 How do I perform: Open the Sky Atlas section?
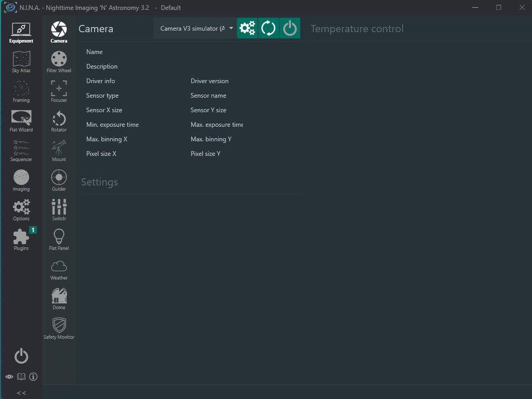21,62
